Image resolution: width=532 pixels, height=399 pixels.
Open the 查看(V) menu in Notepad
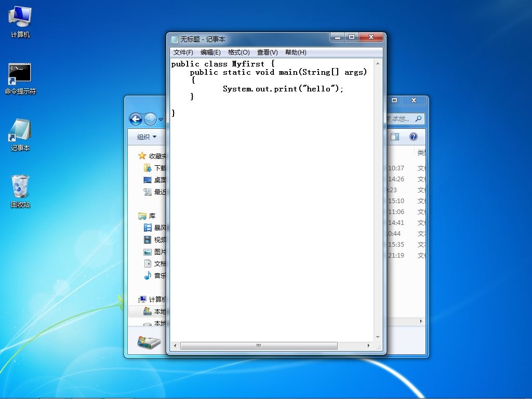[267, 52]
